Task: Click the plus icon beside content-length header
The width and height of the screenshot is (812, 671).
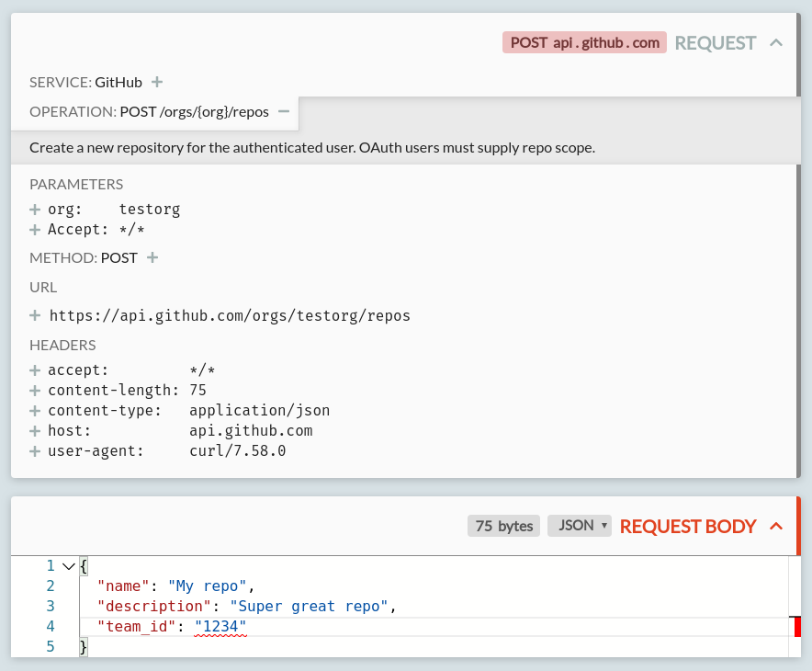Action: (35, 391)
